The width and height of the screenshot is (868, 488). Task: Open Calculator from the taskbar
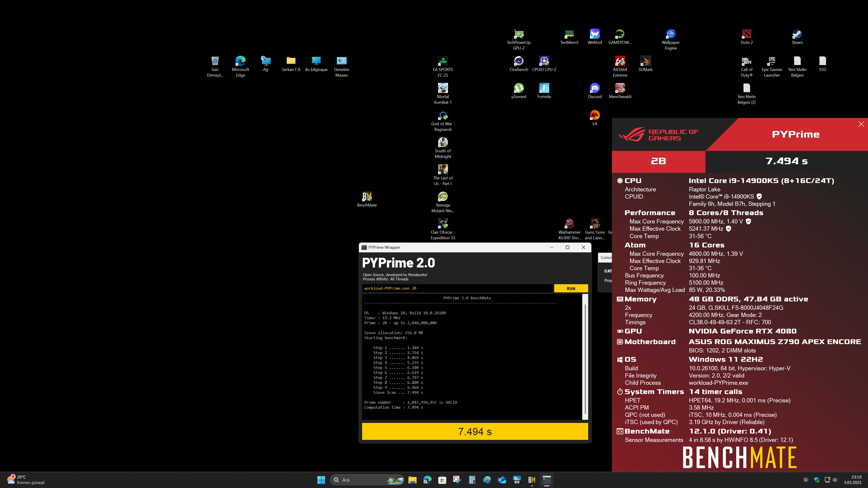coord(472,480)
